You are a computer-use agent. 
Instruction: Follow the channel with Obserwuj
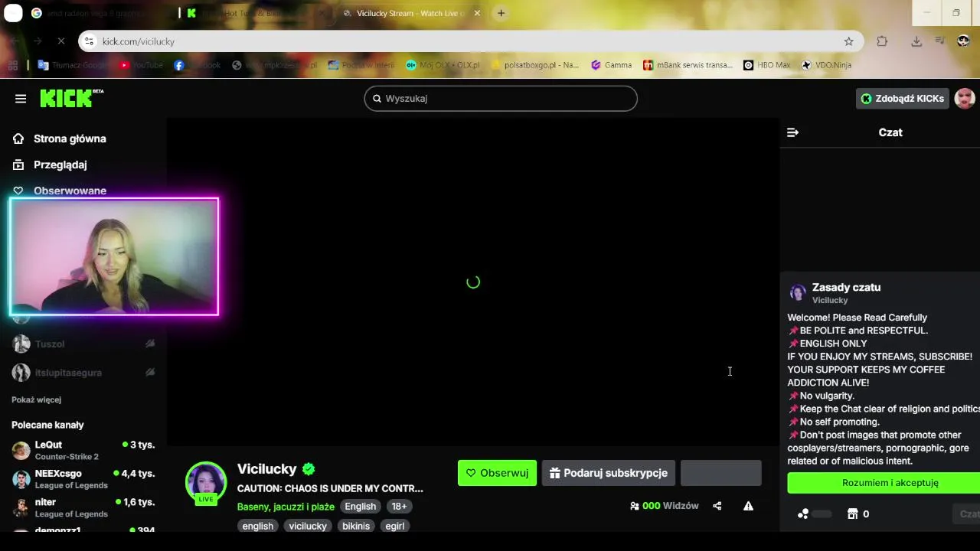coord(497,473)
